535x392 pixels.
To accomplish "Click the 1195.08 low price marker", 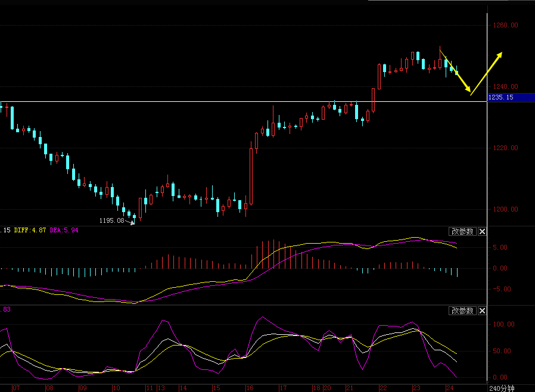I will click(111, 220).
